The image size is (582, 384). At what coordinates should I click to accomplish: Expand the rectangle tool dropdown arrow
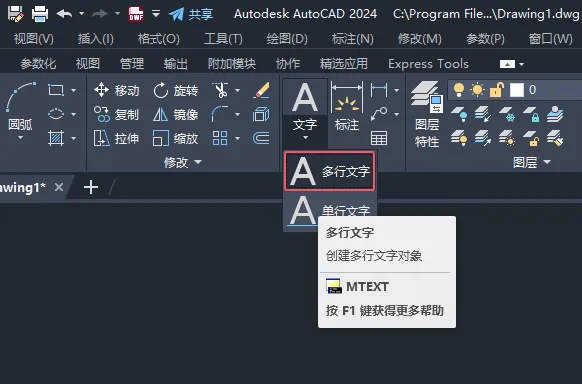pos(73,90)
